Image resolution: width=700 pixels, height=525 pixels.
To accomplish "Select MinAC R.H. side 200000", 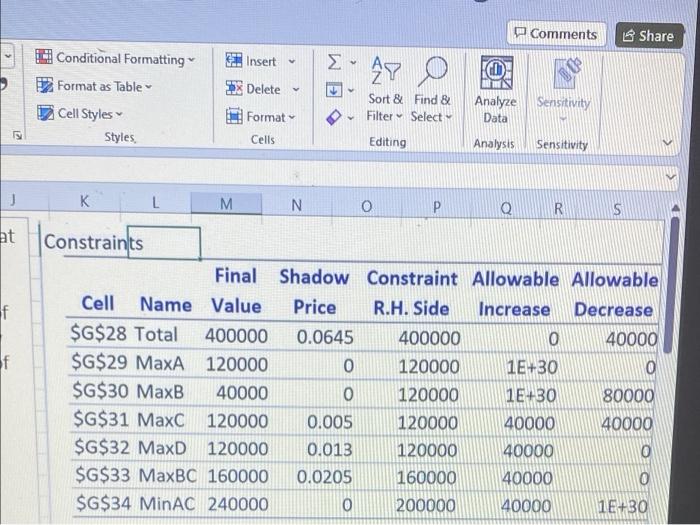I will pos(426,505).
